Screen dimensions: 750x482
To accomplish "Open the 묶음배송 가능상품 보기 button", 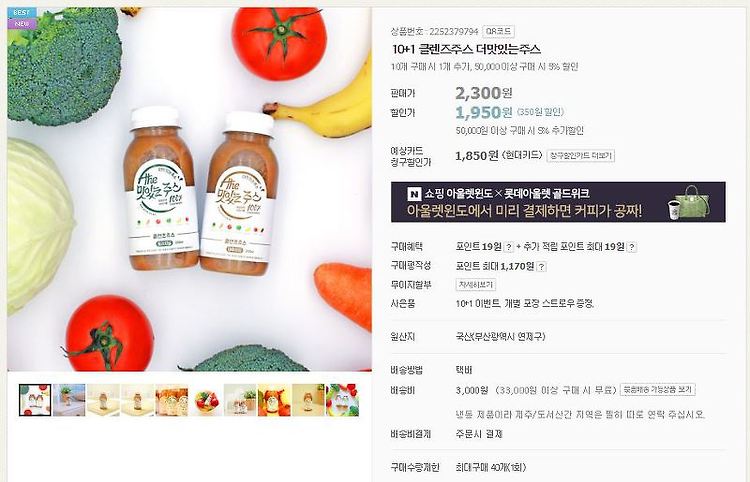I will click(658, 390).
